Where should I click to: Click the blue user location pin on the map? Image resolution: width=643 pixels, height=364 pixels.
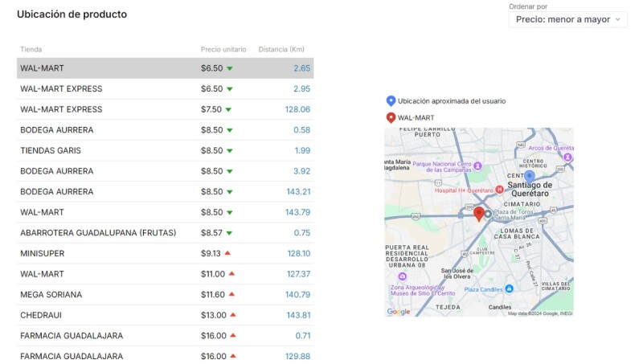pos(530,177)
